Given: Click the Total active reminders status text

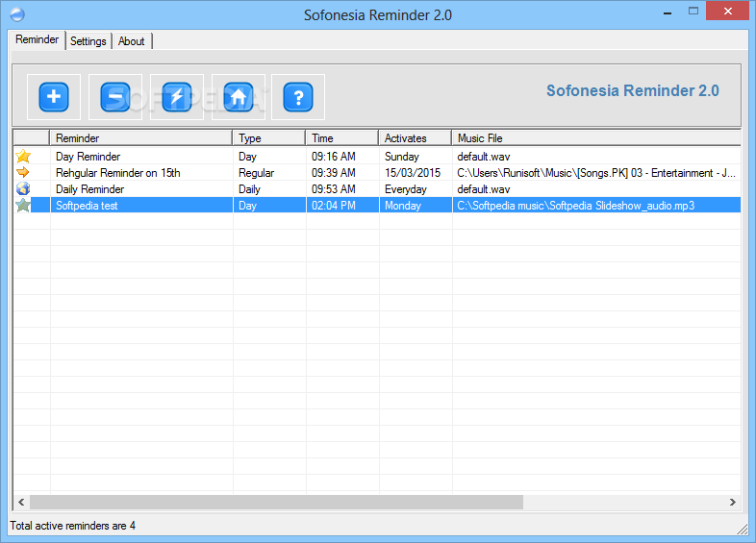Looking at the screenshot, I should [x=72, y=526].
